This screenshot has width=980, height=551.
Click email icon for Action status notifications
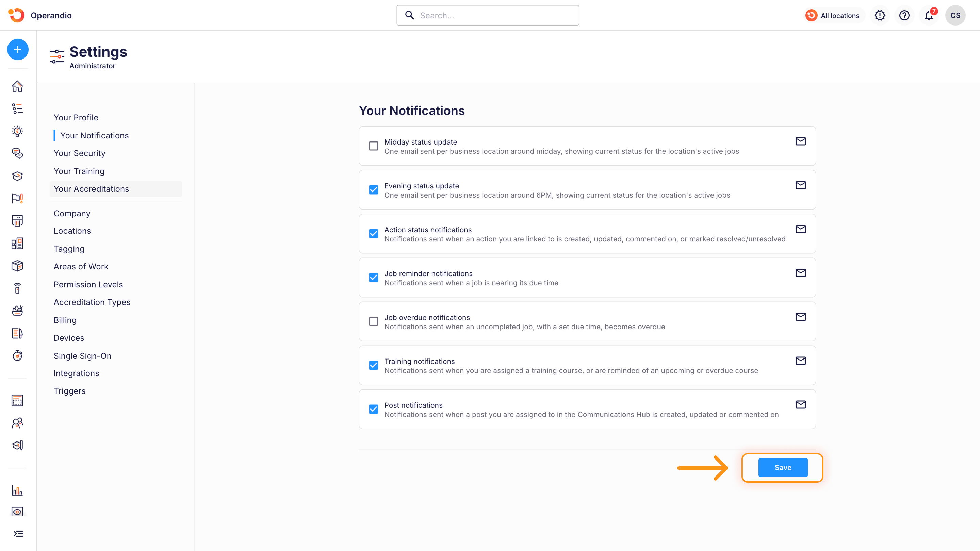click(x=801, y=229)
